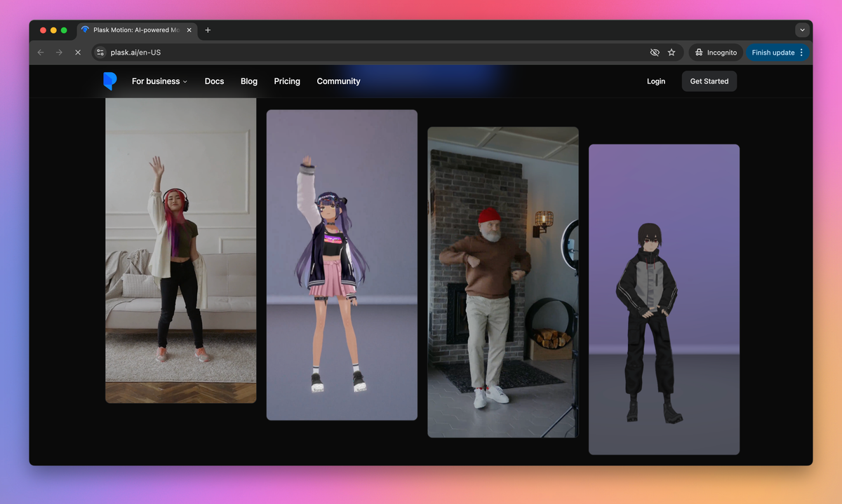
Task: Expand the For business dropdown
Action: tap(159, 81)
